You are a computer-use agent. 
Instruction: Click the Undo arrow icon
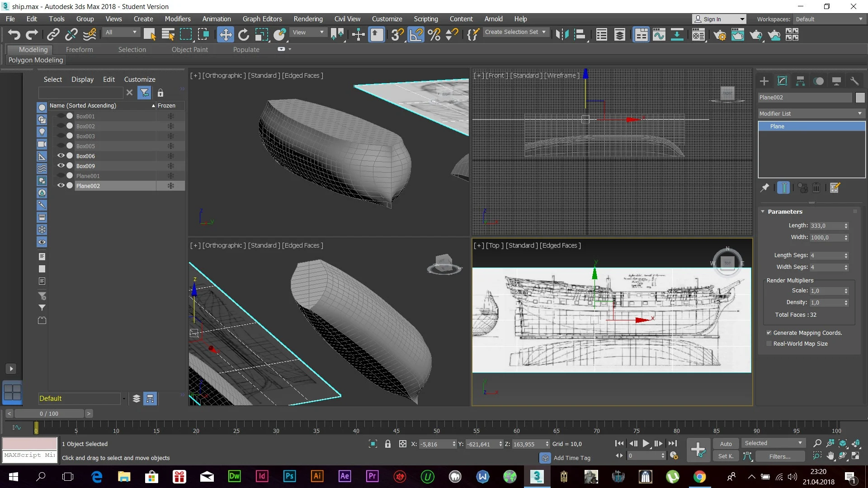[14, 35]
